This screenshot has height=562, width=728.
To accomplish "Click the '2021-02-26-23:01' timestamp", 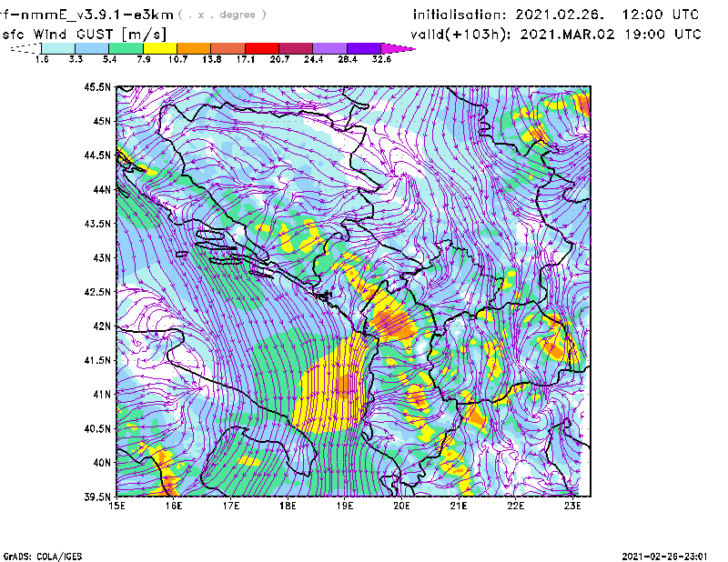I will [x=664, y=557].
